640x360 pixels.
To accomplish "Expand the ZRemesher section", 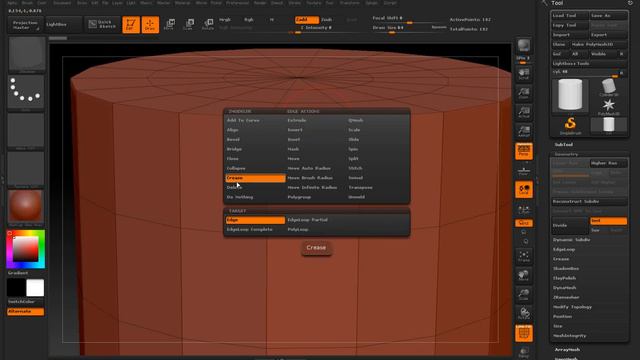I will [x=566, y=297].
